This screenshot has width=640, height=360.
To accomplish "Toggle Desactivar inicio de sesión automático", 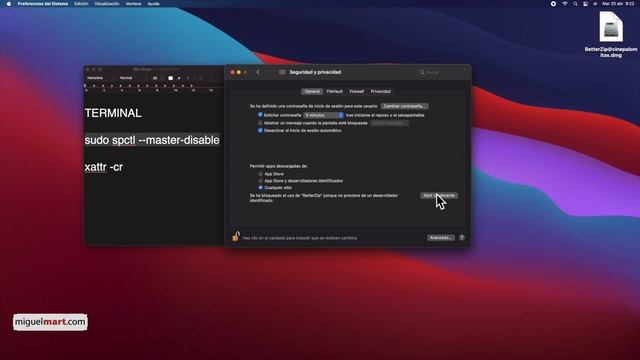I will [x=260, y=131].
